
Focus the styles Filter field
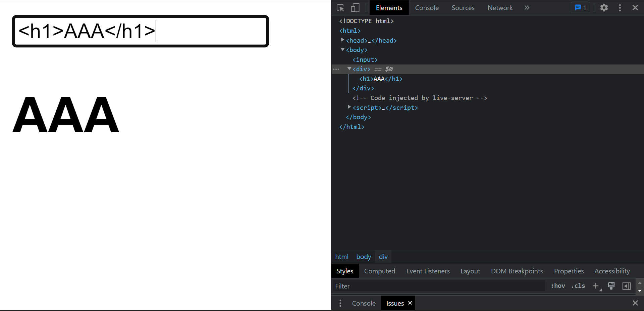(439, 286)
